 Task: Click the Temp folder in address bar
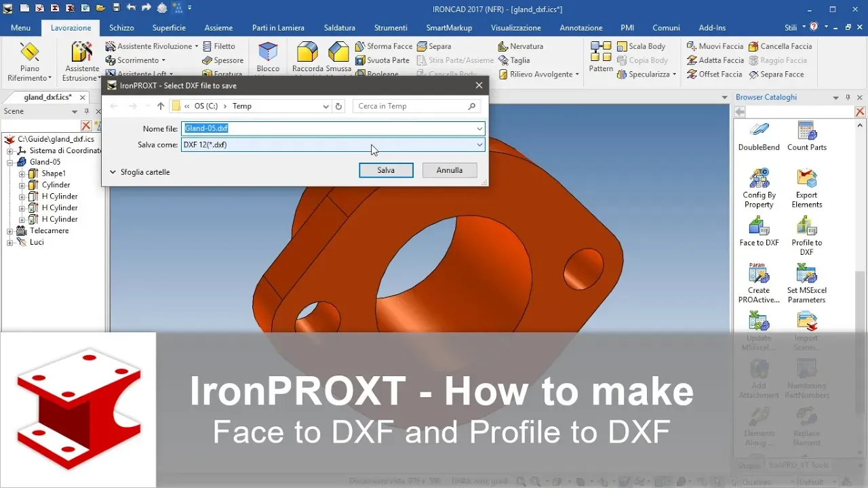[x=241, y=106]
